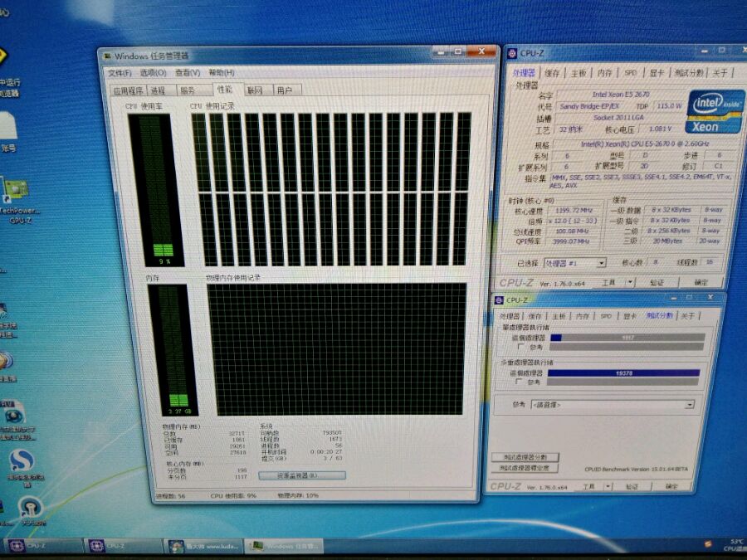The height and width of the screenshot is (560, 747).
Task: Click the CPUID Benchmark Version text
Action: click(636, 469)
